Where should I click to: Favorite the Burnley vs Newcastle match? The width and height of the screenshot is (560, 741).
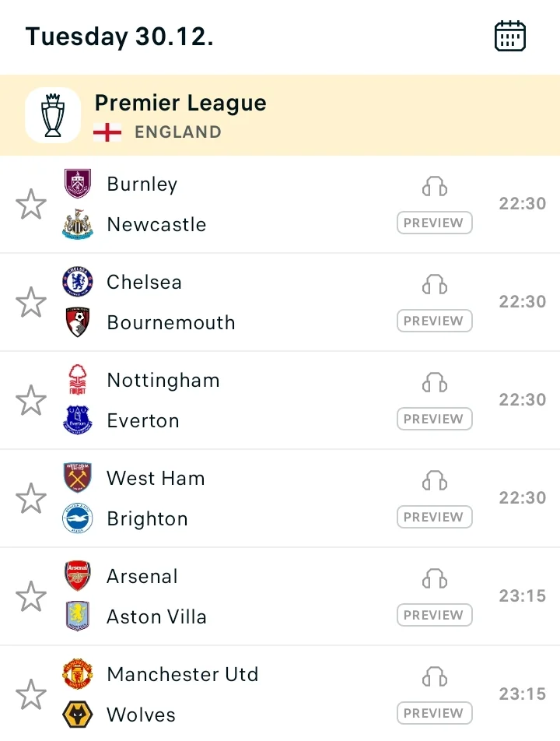[x=31, y=204]
